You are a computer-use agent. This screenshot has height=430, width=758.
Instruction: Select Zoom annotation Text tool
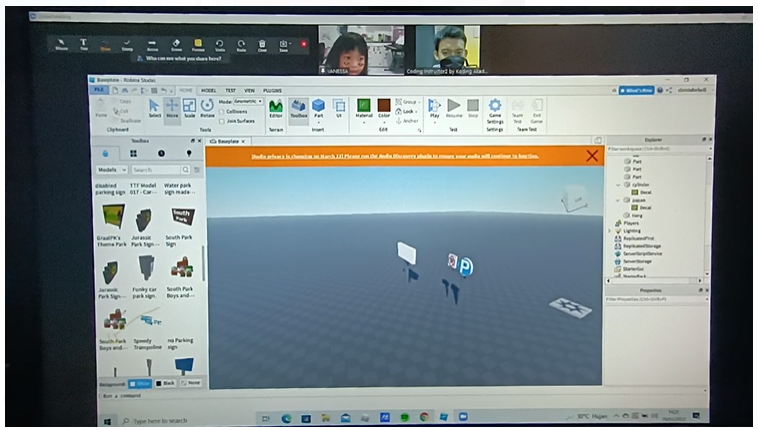pos(84,45)
